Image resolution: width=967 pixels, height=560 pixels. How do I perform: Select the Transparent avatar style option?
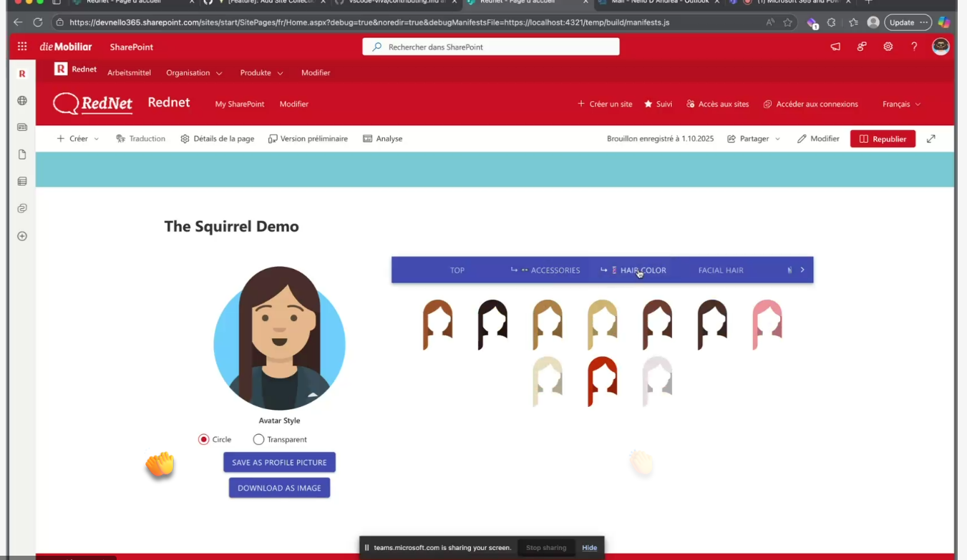click(259, 439)
